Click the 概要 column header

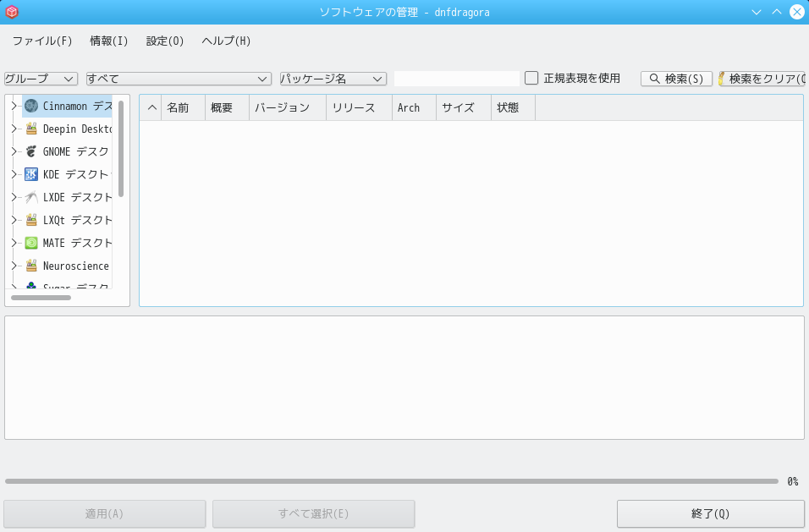227,107
